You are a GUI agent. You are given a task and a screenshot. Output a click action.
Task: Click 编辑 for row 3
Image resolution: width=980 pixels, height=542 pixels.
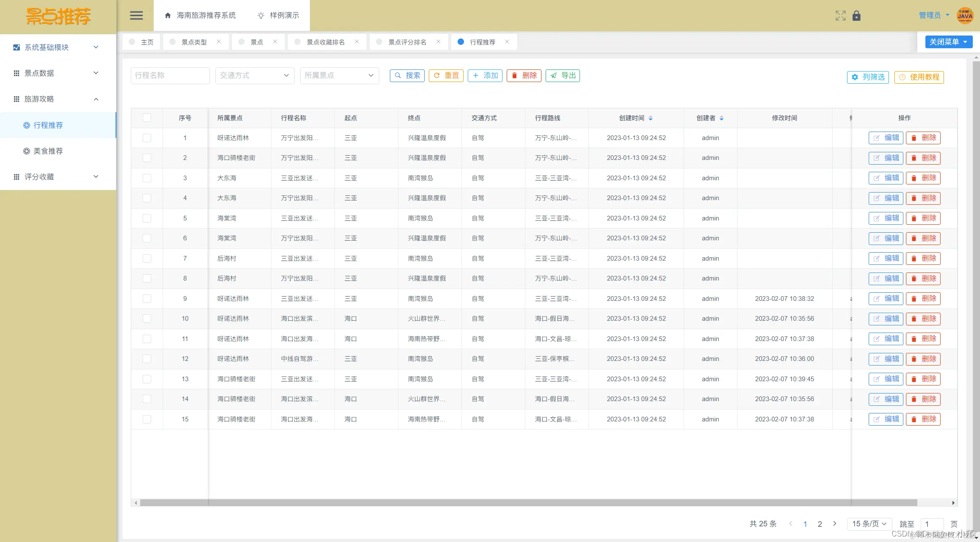tap(886, 178)
